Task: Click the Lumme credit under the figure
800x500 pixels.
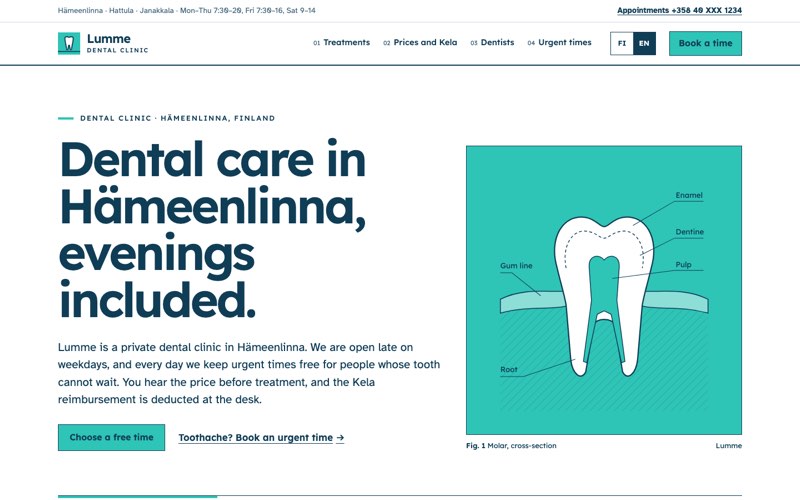Action: click(x=729, y=445)
